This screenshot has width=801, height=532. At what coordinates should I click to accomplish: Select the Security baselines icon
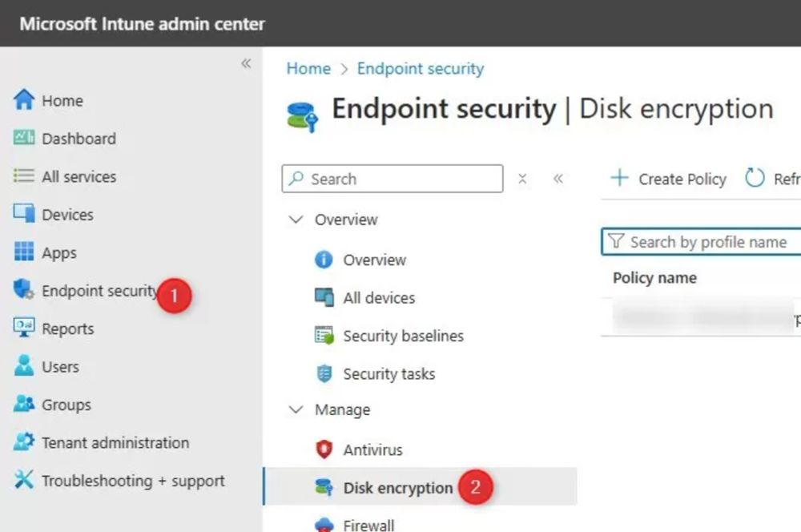pos(324,335)
